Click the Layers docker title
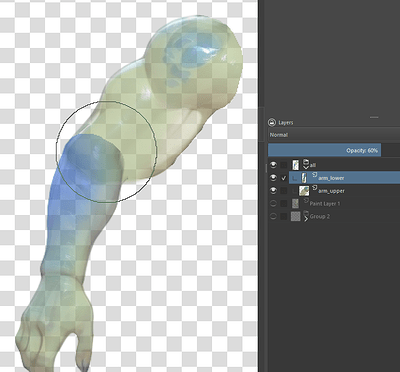Screen dimensions: 400x372 click(x=286, y=123)
